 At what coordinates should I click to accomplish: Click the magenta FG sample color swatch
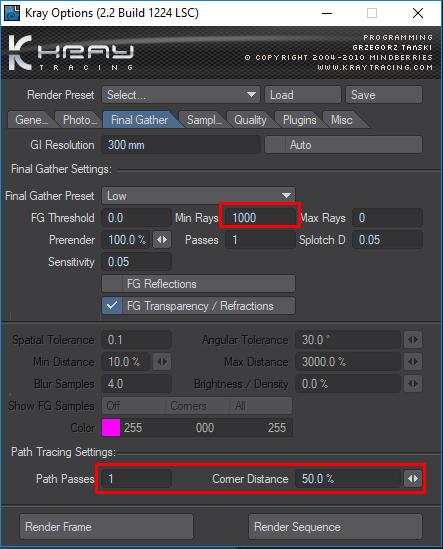111,428
